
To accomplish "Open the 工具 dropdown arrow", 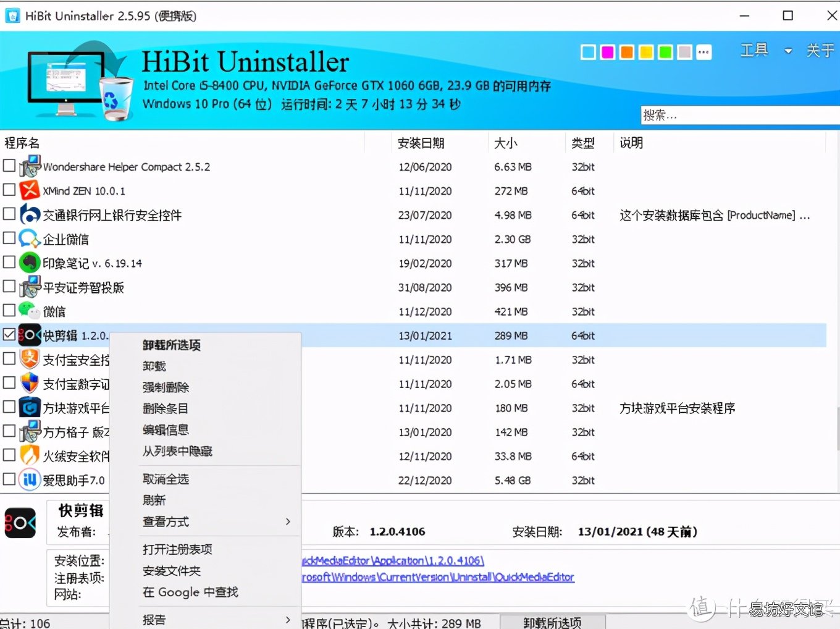I will (x=788, y=51).
